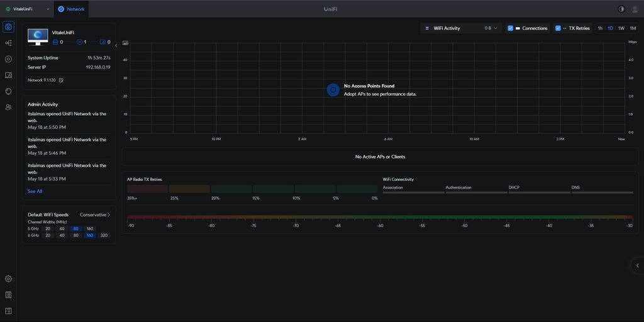Screen dimensions: 644x322
Task: Click the Server IP value 192.168.0.19
Action: pyautogui.click(x=98, y=67)
